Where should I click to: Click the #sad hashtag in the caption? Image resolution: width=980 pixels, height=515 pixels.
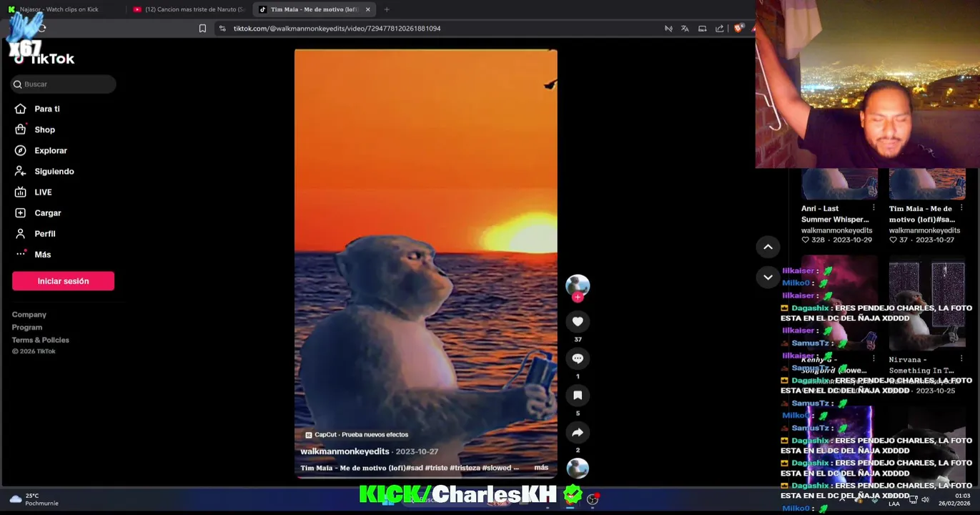pos(415,468)
